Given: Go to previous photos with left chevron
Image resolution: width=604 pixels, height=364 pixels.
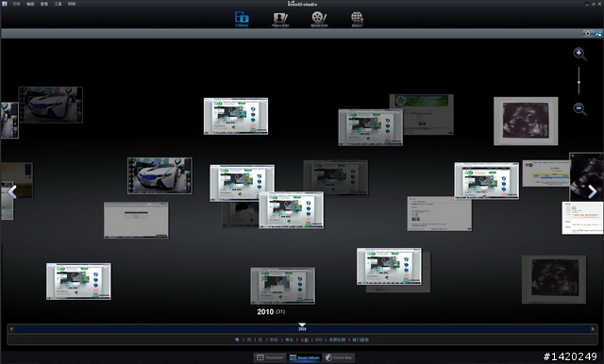Looking at the screenshot, I should coord(12,191).
